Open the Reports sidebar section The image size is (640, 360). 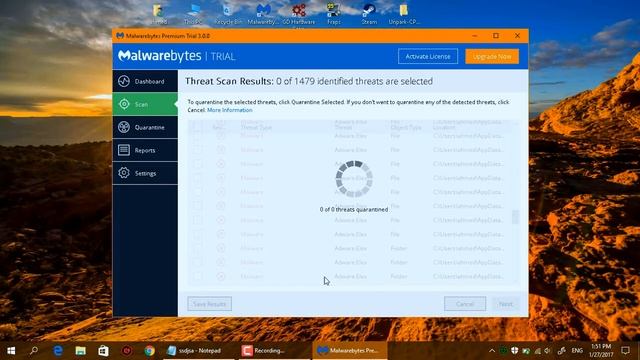145,150
